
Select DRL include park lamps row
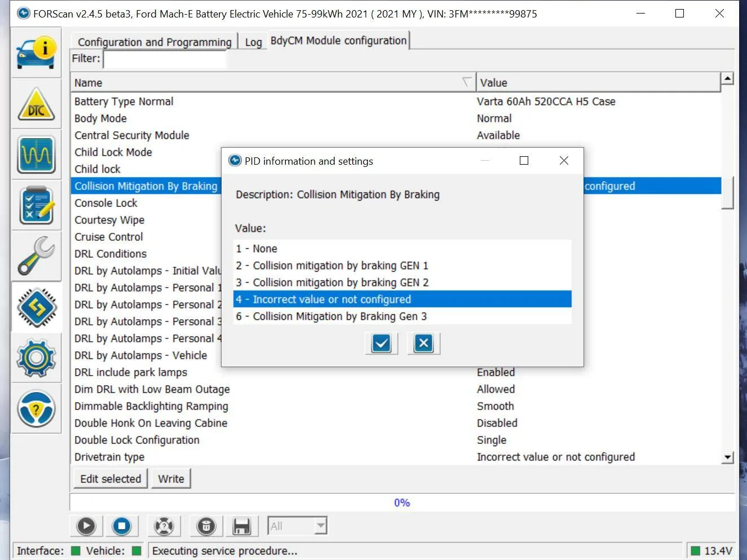(x=396, y=372)
